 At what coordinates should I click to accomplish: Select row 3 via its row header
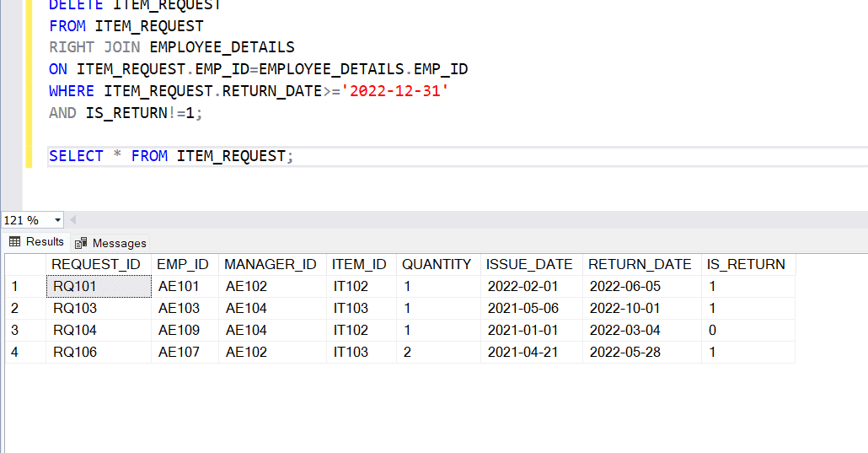(x=25, y=331)
